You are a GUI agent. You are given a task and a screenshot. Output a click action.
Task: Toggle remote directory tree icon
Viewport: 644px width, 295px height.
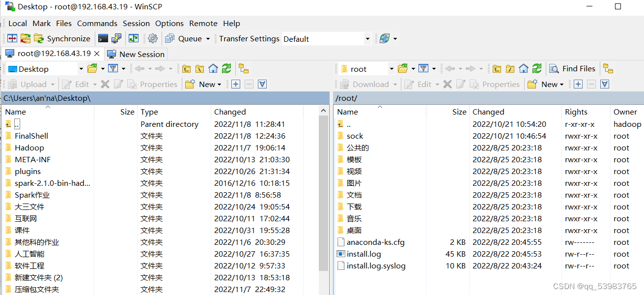(x=608, y=68)
